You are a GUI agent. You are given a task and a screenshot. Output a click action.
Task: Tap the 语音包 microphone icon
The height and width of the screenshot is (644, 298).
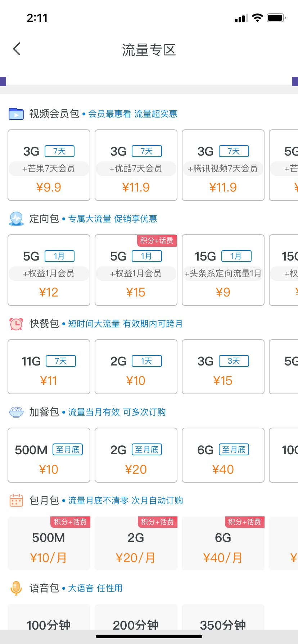(x=16, y=588)
